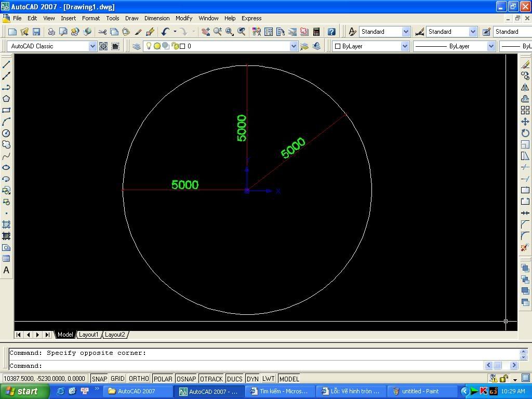Open the Modify menu
This screenshot has height=399, width=532.
pyautogui.click(x=184, y=18)
